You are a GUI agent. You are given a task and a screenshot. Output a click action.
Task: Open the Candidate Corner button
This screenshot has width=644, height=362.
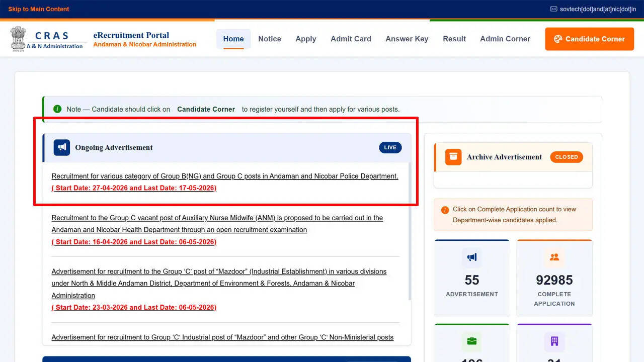589,39
